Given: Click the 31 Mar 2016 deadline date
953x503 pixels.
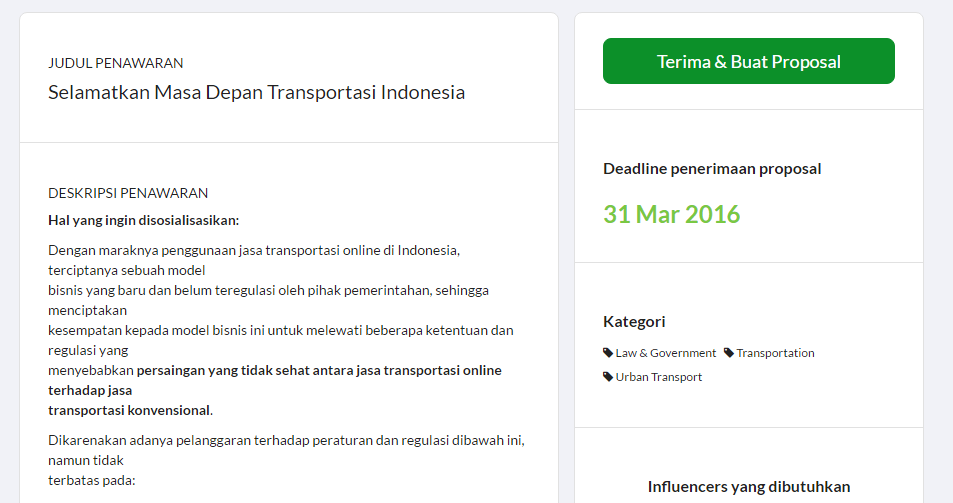Looking at the screenshot, I should click(671, 214).
